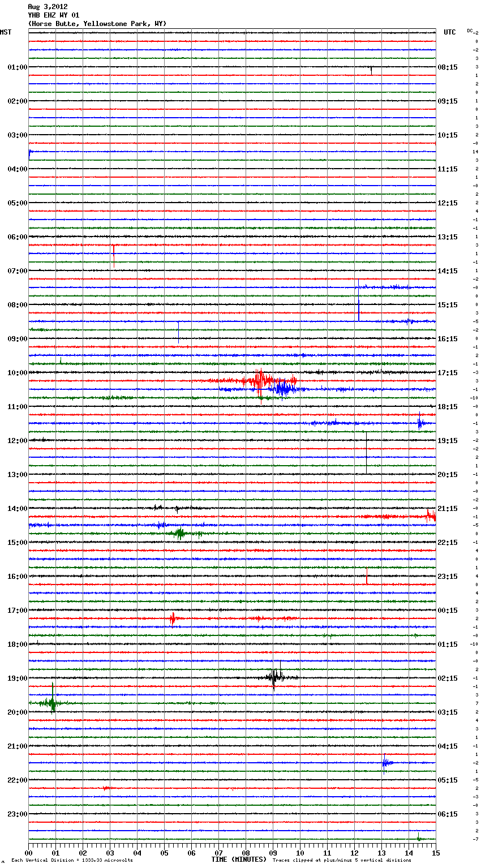Image resolution: width=481 pixels, height=868 pixels.
Task: Select the '10:00' MST time label
Action: point(18,373)
